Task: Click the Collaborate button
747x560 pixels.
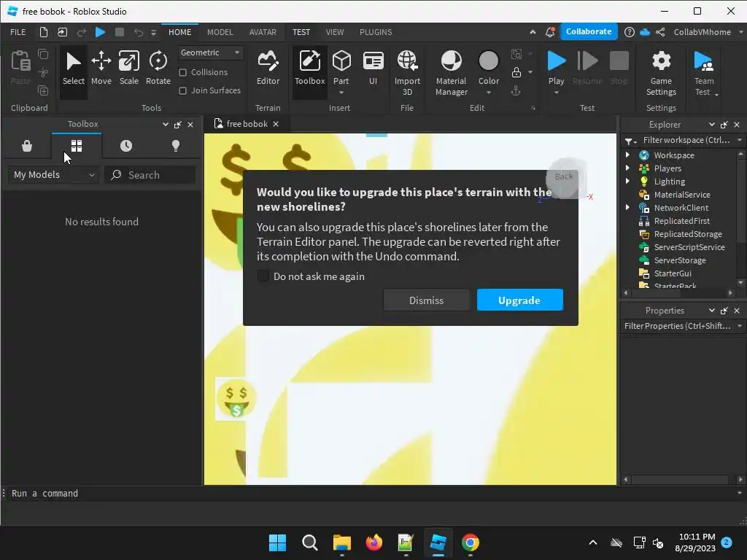Action: tap(589, 31)
